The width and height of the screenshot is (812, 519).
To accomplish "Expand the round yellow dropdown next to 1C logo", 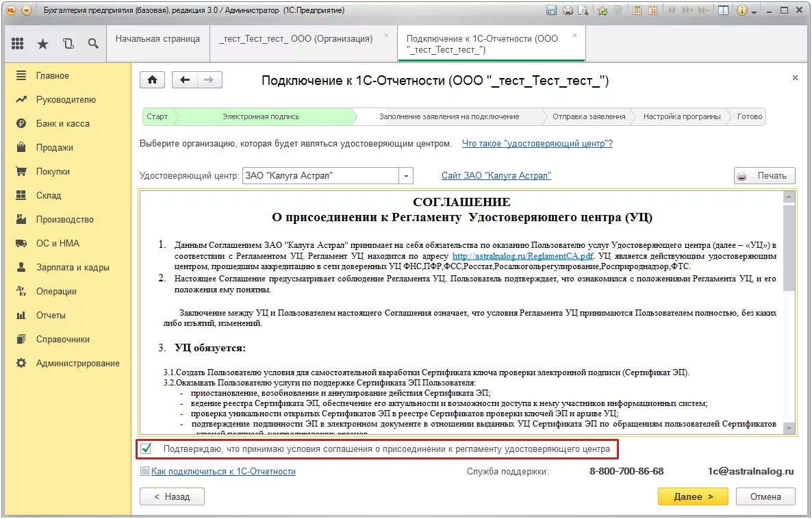I will (x=27, y=10).
